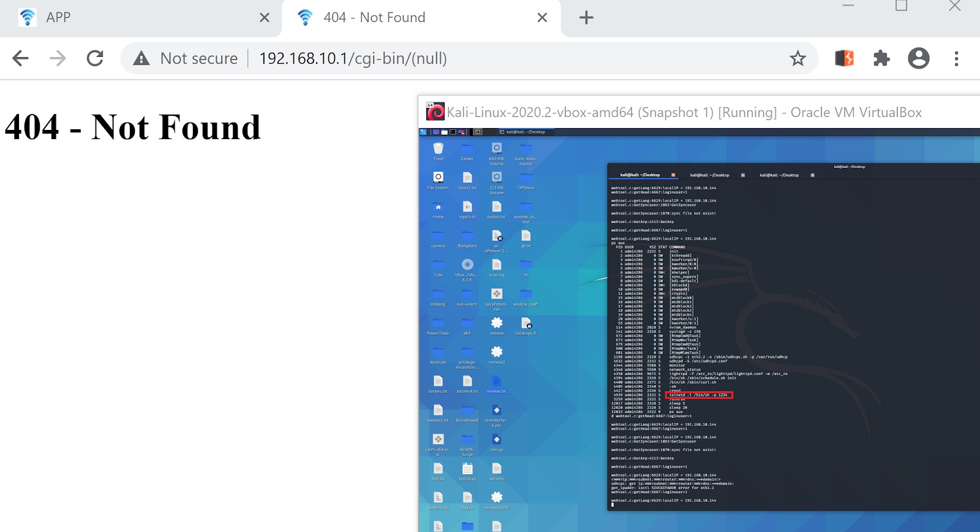Open the BloodHound folder

[467, 413]
